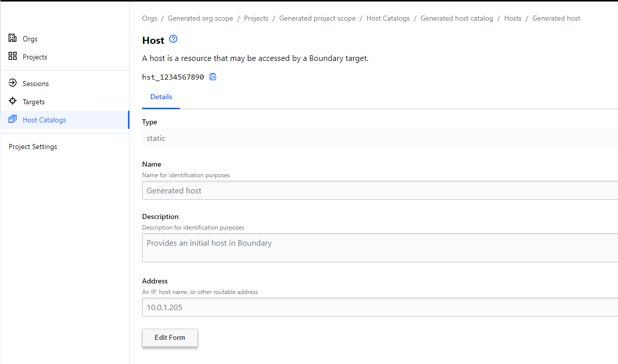Copy the host ID with clipboard icon
This screenshot has width=618, height=364.
tap(213, 77)
